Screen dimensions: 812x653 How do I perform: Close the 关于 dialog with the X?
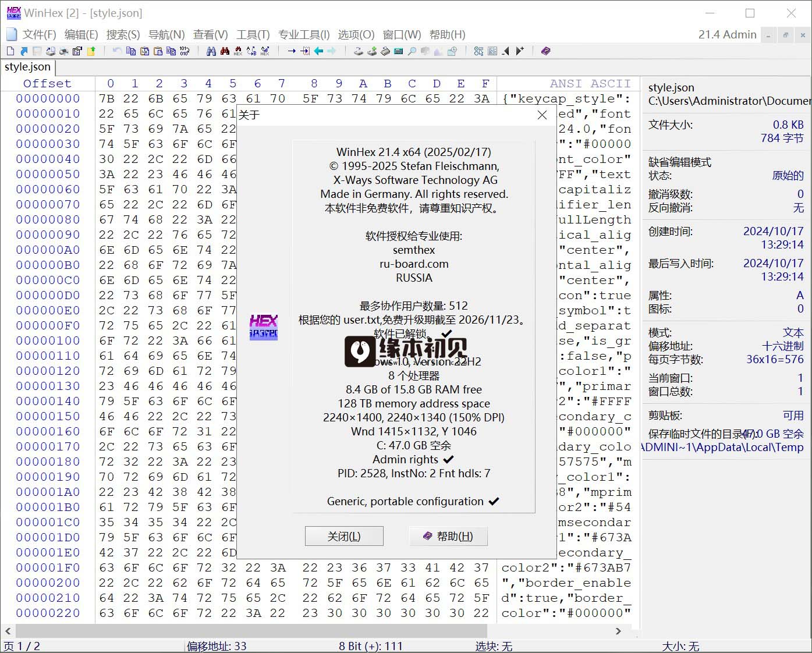point(542,115)
